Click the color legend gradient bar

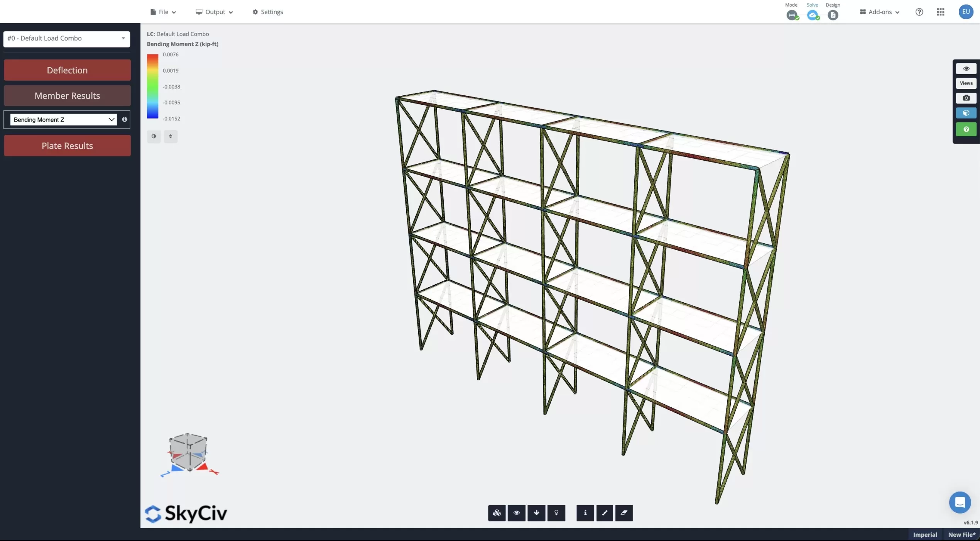point(152,86)
